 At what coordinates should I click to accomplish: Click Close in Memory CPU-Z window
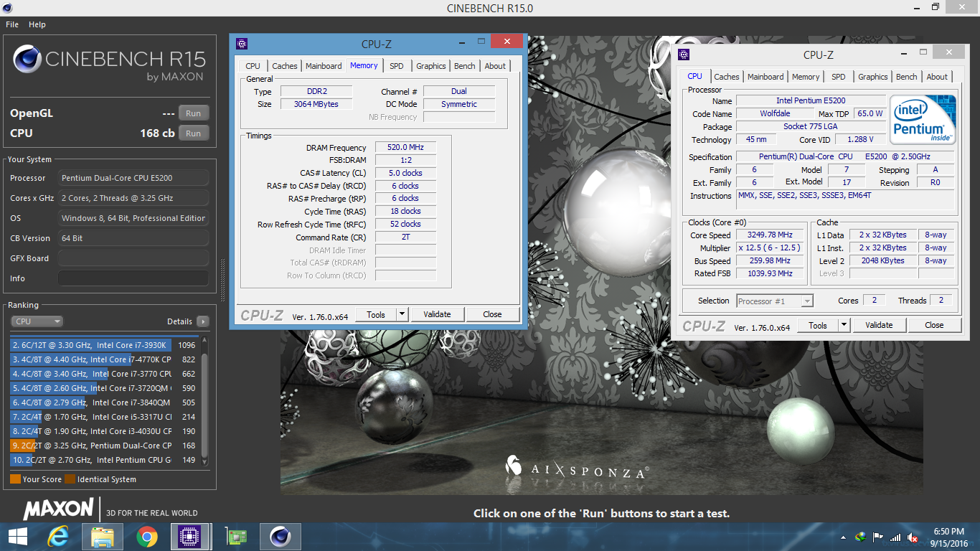click(x=492, y=314)
